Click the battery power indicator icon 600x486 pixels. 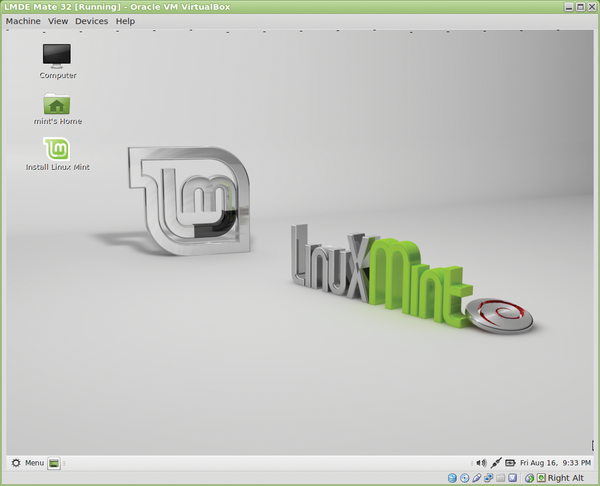[510, 463]
